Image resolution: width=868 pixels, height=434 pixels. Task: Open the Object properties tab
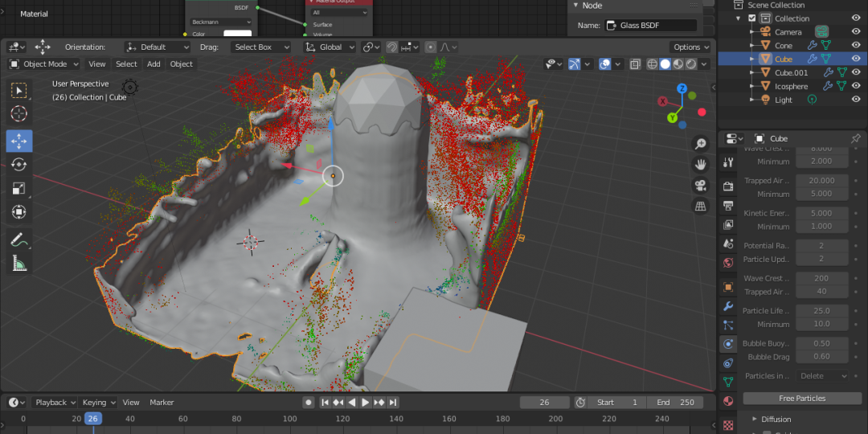pos(728,287)
